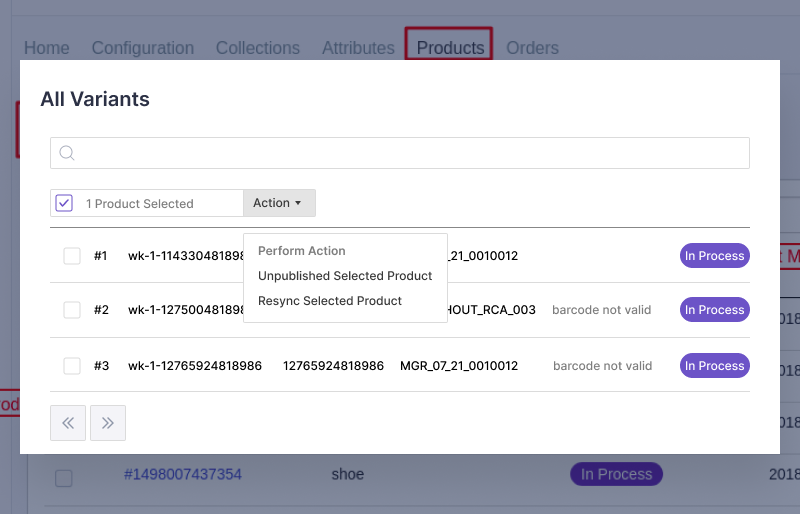This screenshot has width=800, height=514.
Task: Uncheck the 1 Product Selected checkbox
Action: (x=64, y=203)
